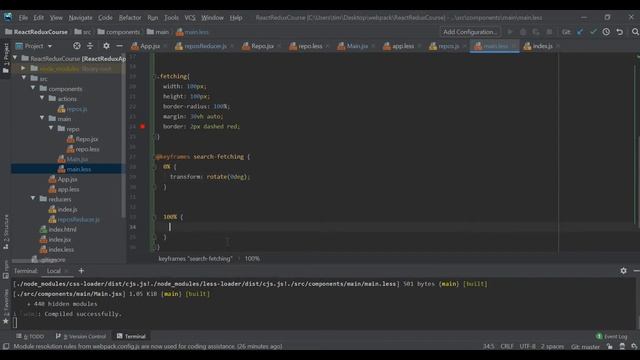This screenshot has width=640, height=360.
Task: Open the Event Log
Action: coord(611,336)
